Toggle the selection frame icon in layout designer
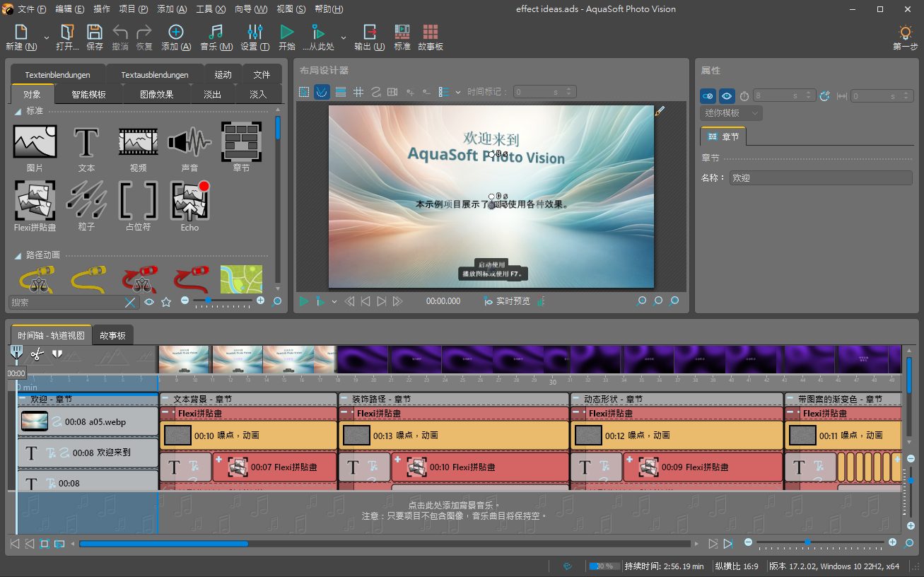This screenshot has width=924, height=577. click(304, 92)
